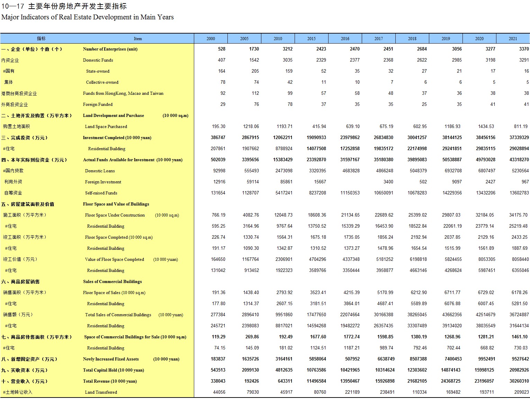Select the 'Self-raised Funds' row label
The width and height of the screenshot is (530, 420).
point(101,193)
